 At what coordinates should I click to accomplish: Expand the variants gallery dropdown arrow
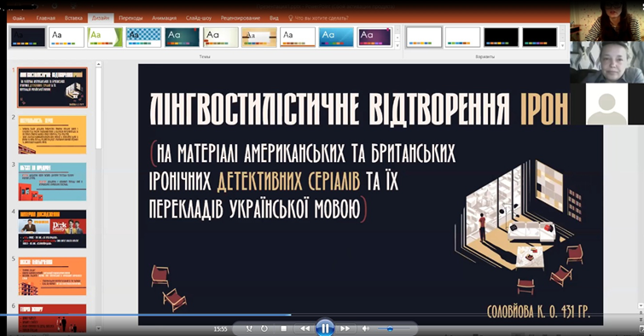[563, 45]
